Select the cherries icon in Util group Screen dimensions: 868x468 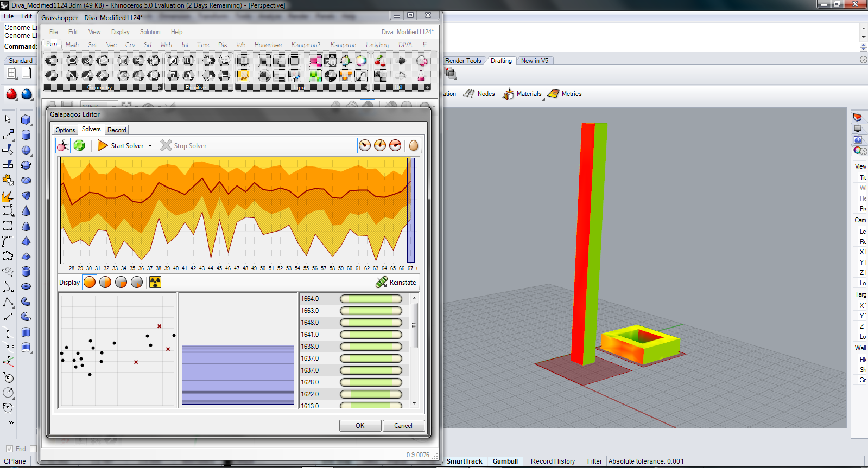(x=381, y=61)
